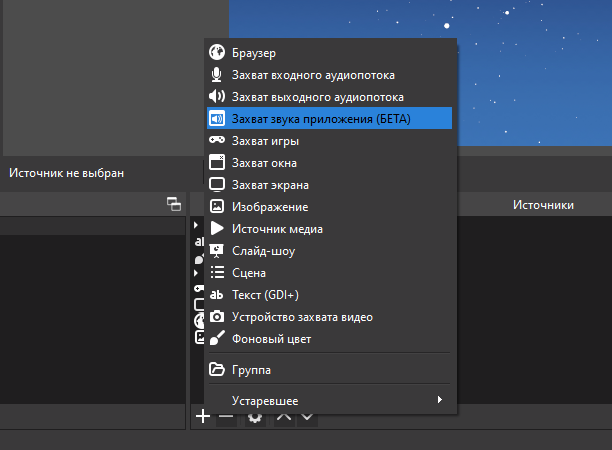Viewport: 612px width, 450px height.
Task: Open source properties with the gear icon
Action: point(255,418)
